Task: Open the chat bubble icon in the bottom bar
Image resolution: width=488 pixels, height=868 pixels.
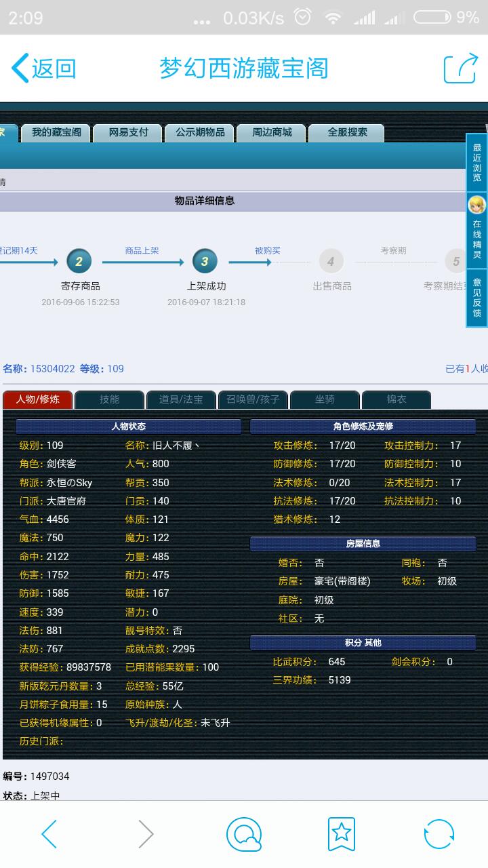Action: click(x=244, y=834)
